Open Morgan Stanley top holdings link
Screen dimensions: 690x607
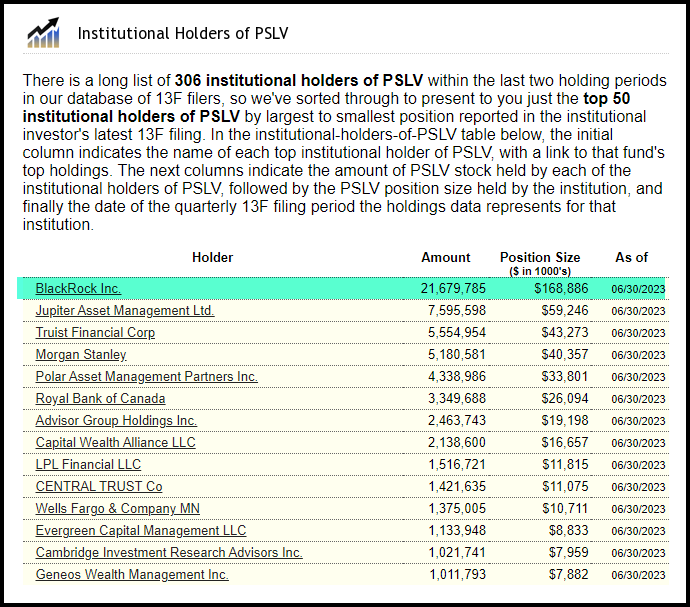pyautogui.click(x=81, y=354)
